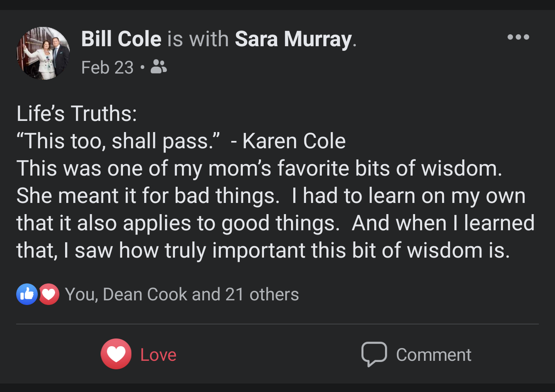Screen dimensions: 555x392
Task: Click the Comment text label
Action: tap(433, 355)
